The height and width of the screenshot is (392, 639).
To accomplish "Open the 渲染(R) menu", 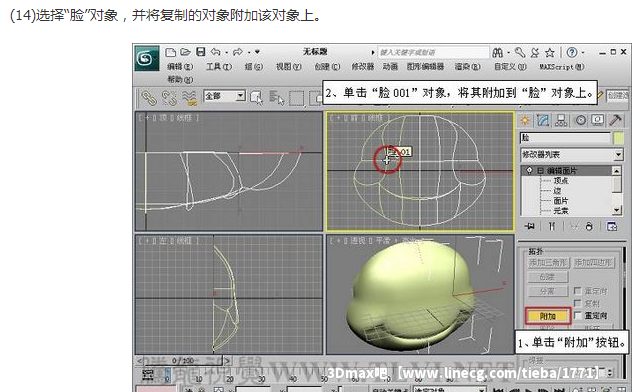I will pos(467,66).
